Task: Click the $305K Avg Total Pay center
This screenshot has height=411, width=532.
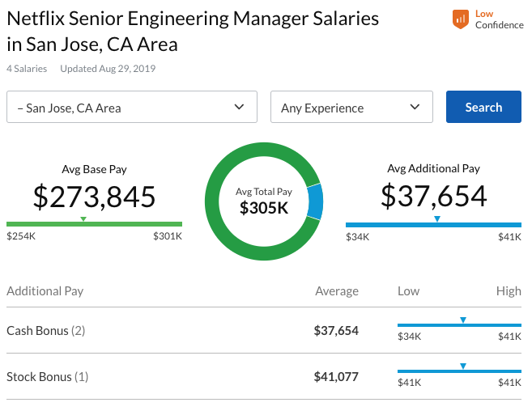Action: (264, 207)
